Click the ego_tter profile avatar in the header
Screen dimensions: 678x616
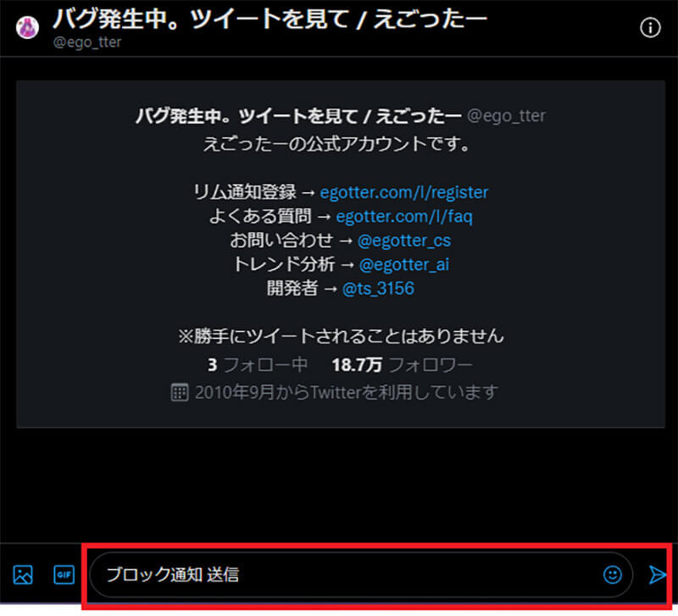[x=27, y=28]
